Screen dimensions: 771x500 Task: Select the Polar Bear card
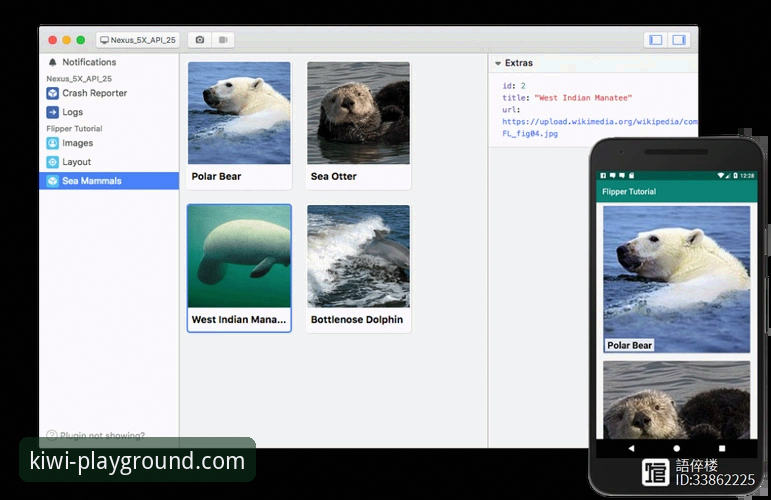coord(239,125)
